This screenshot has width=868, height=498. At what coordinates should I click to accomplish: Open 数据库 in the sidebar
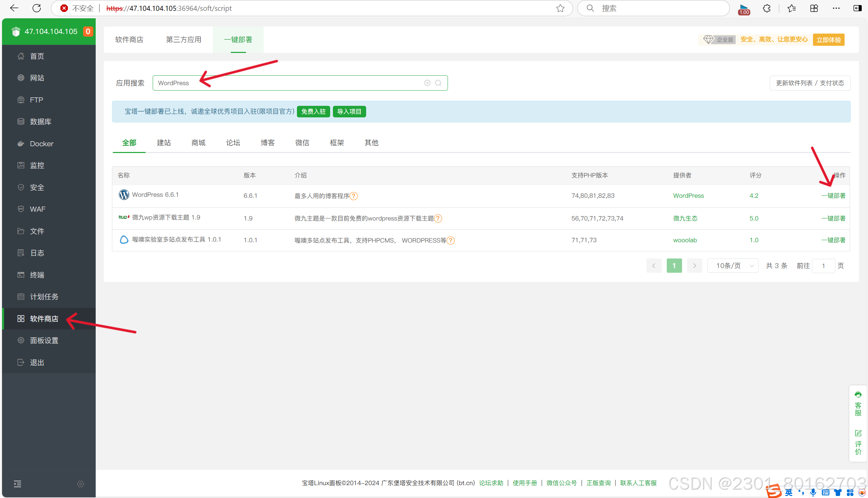click(x=40, y=122)
